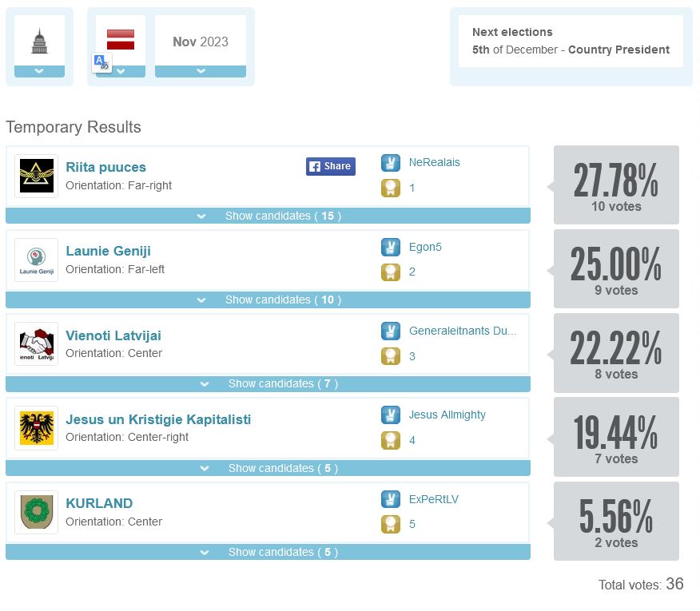Click the translate icon near the flag

click(101, 62)
